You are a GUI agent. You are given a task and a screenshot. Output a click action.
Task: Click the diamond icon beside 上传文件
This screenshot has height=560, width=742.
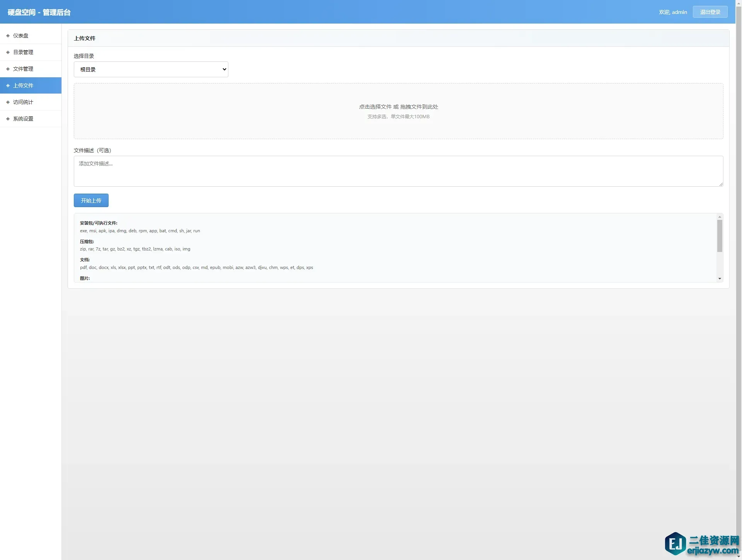coord(8,85)
